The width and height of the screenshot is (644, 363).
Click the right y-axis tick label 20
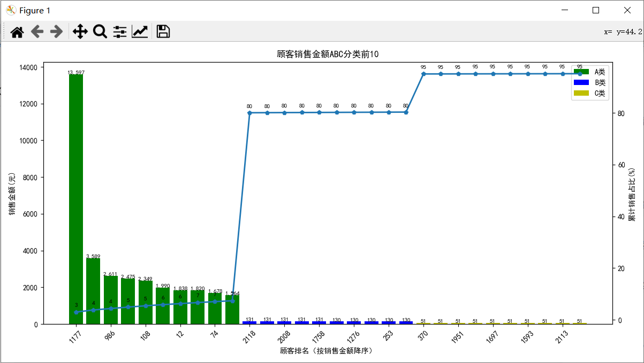coord(621,268)
